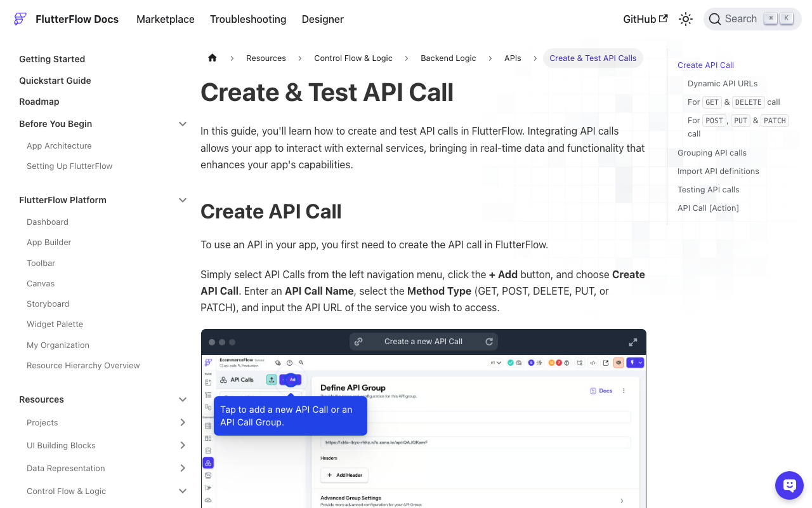Open the Widget Palette sidebar page
The width and height of the screenshot is (812, 508).
click(55, 324)
